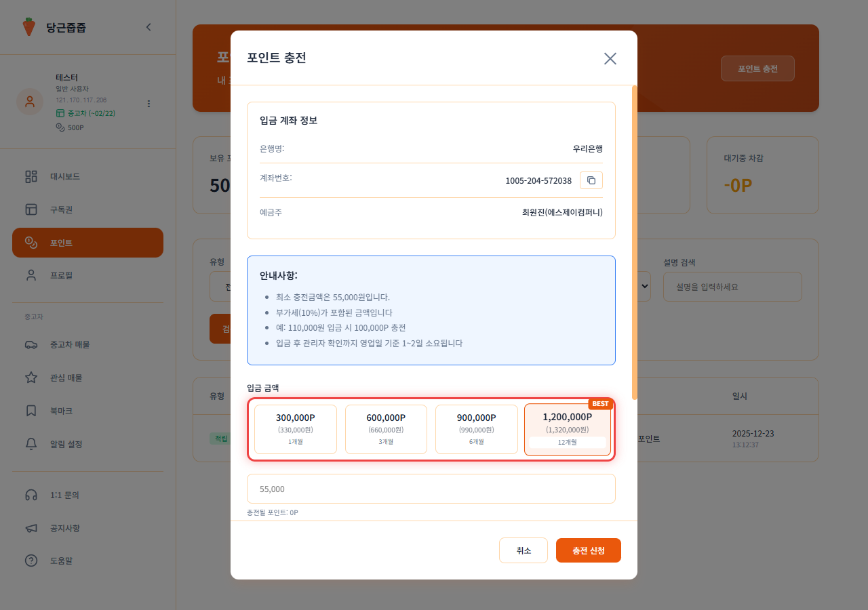The height and width of the screenshot is (610, 868).
Task: Choose the 600,000P deposit option
Action: pos(386,428)
